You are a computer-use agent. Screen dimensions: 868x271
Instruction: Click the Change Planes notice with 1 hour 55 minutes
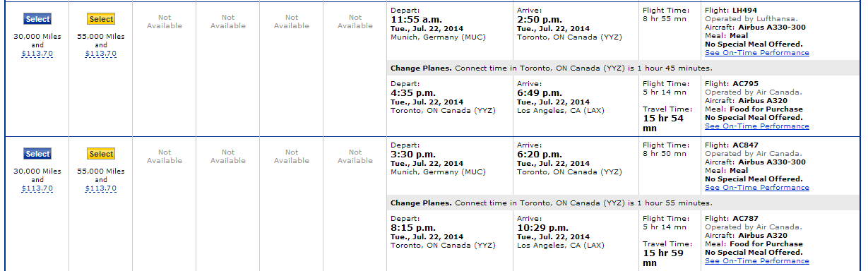tap(551, 203)
